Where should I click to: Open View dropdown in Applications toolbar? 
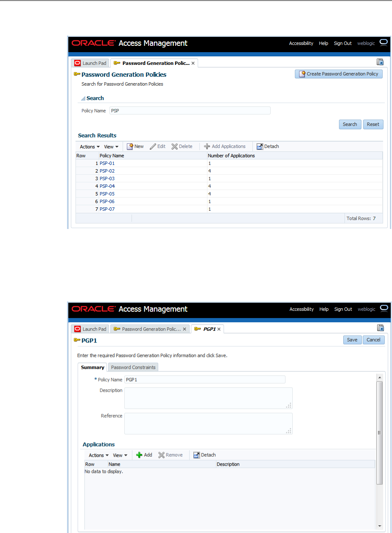120,455
